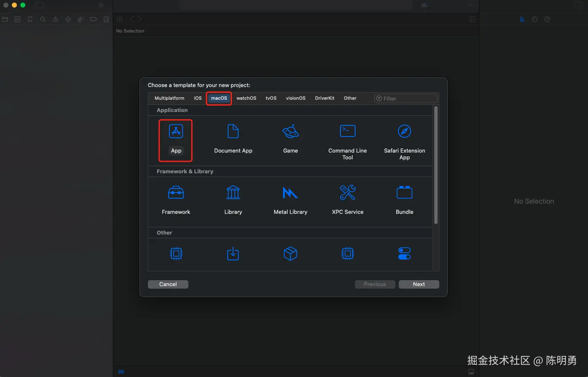Select the XPC Service template

[x=348, y=200]
